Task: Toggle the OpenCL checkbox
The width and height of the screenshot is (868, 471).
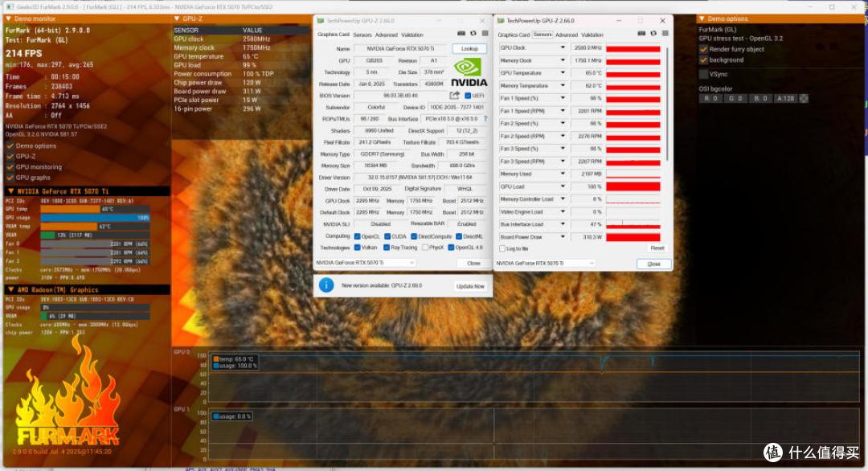Action: 358,236
